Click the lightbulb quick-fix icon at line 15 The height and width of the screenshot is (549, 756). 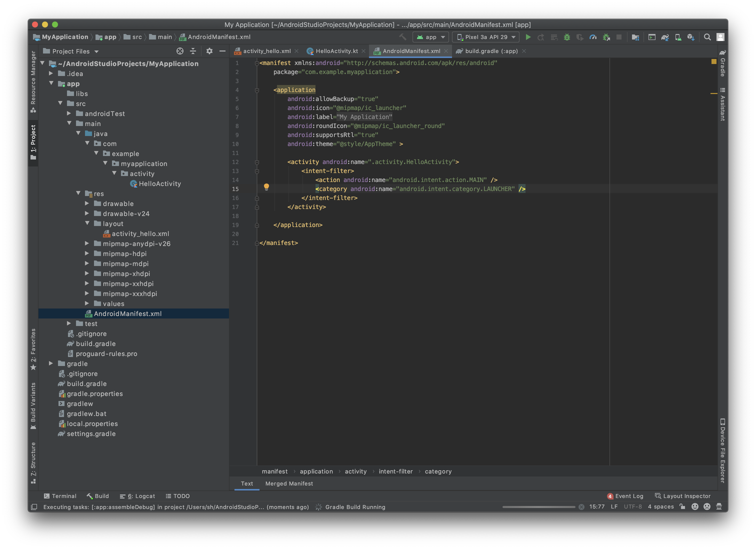pyautogui.click(x=266, y=187)
